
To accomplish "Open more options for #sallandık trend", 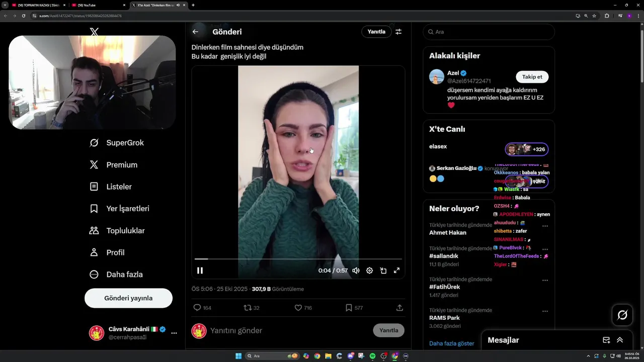I will [x=545, y=249].
